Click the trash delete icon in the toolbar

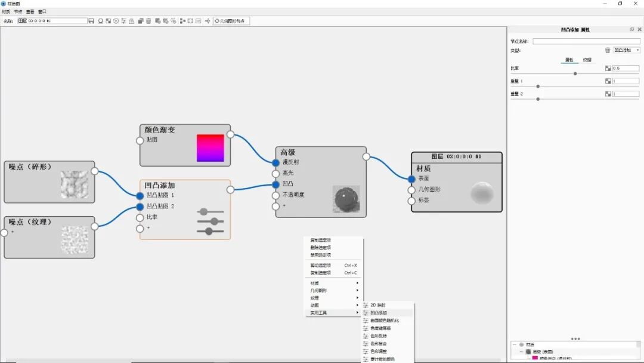pos(148,20)
